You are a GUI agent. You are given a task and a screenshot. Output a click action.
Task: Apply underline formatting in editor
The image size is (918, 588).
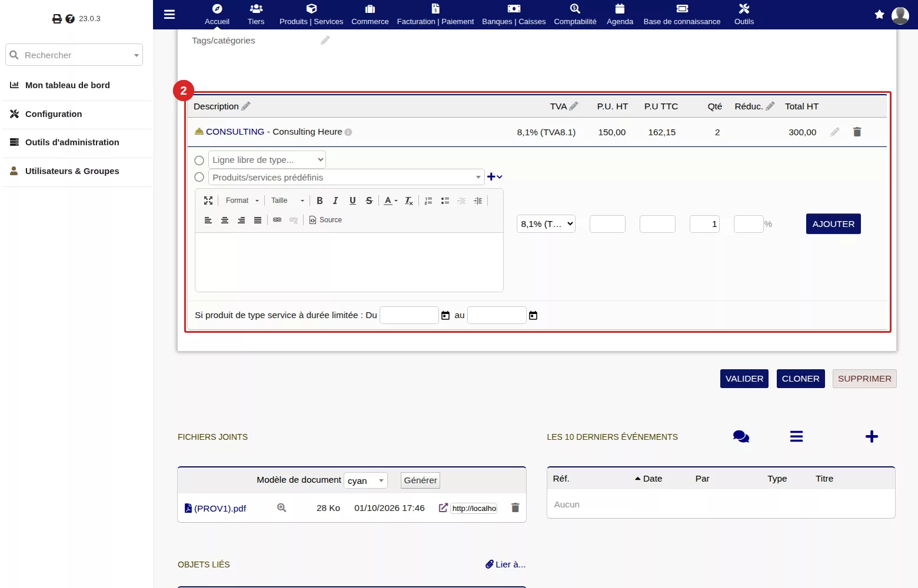[352, 201]
